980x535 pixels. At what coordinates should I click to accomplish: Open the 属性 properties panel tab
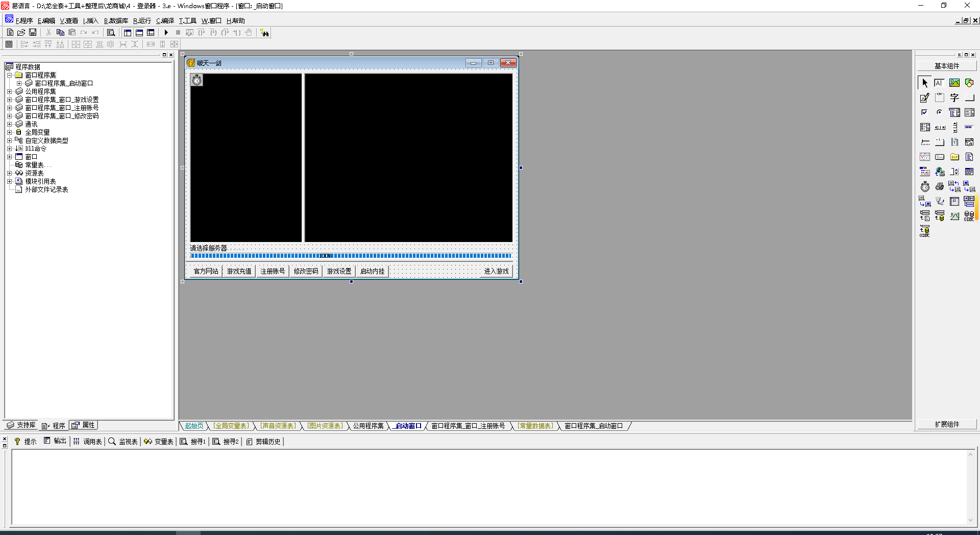(x=84, y=425)
